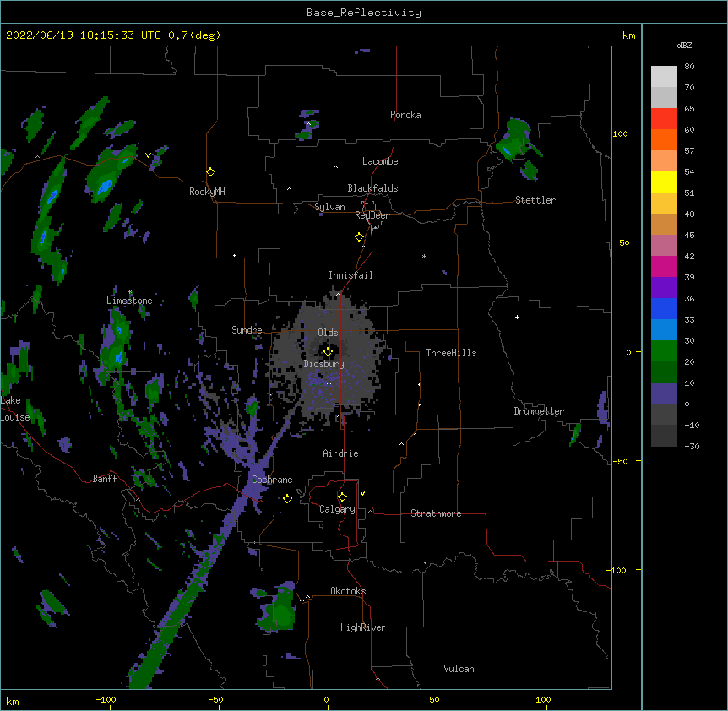Click the Vulcan city label
This screenshot has height=711, width=728.
(459, 669)
